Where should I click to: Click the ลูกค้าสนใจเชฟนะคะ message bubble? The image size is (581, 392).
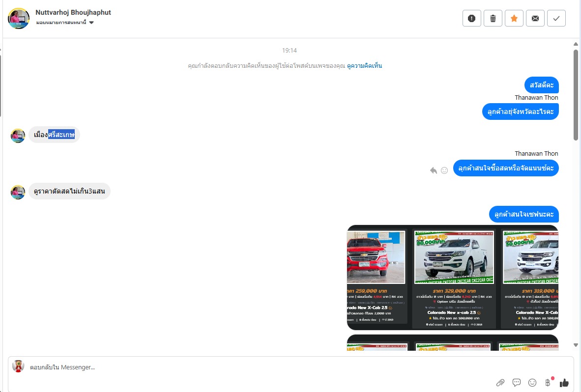click(x=523, y=214)
